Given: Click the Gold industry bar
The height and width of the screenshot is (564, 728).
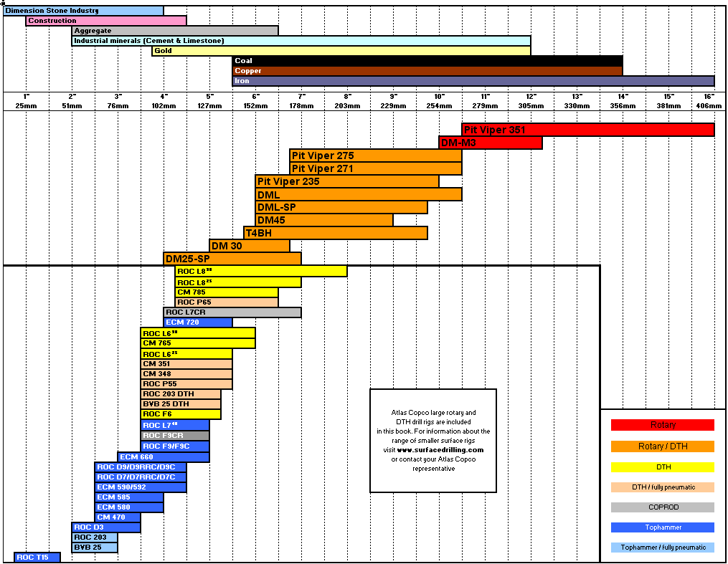Looking at the screenshot, I should [x=341, y=51].
